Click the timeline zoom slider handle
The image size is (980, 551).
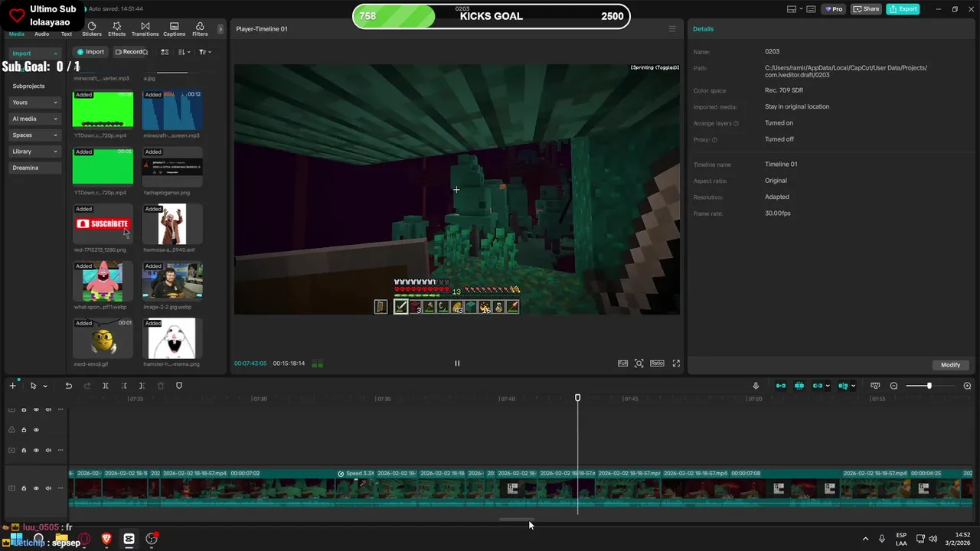coord(929,386)
